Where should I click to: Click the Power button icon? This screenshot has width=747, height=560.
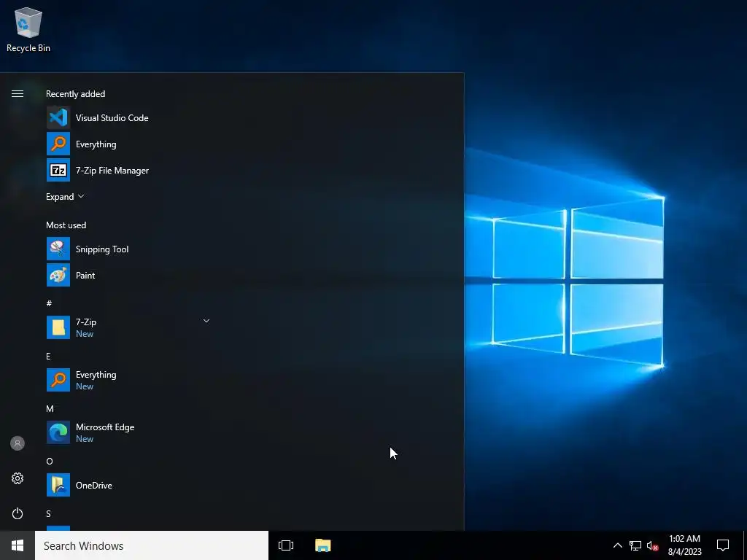(x=18, y=513)
